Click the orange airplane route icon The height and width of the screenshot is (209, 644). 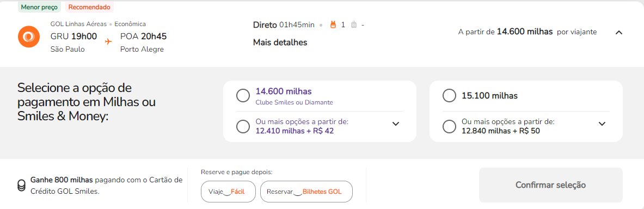coord(108,41)
